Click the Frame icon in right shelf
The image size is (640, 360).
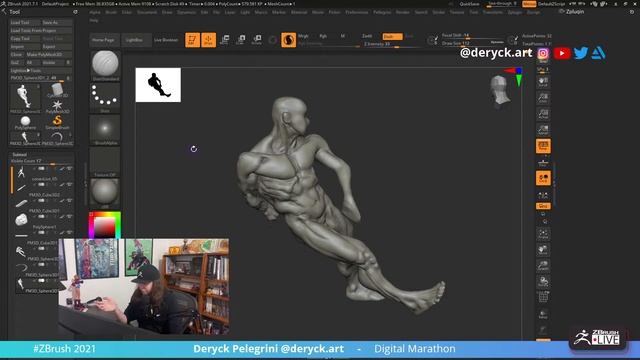point(543,234)
